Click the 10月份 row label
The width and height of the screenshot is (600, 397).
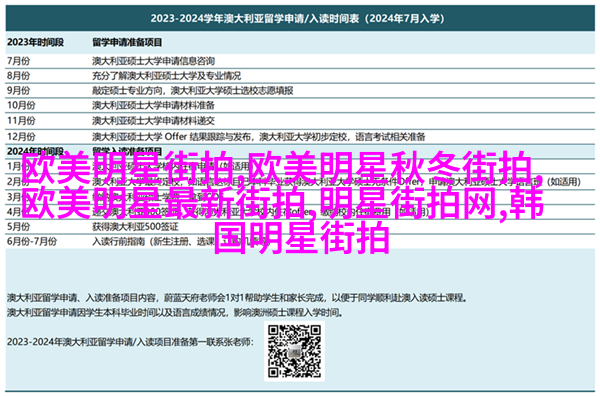(21, 105)
